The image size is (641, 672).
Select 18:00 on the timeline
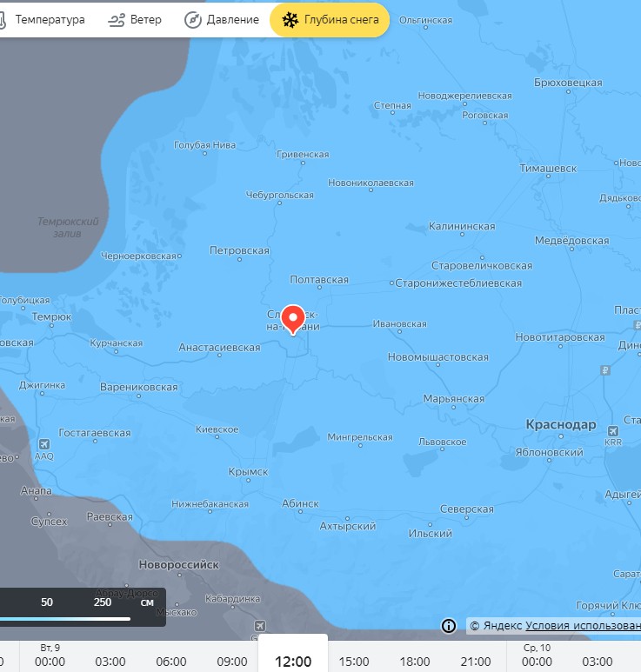point(415,662)
